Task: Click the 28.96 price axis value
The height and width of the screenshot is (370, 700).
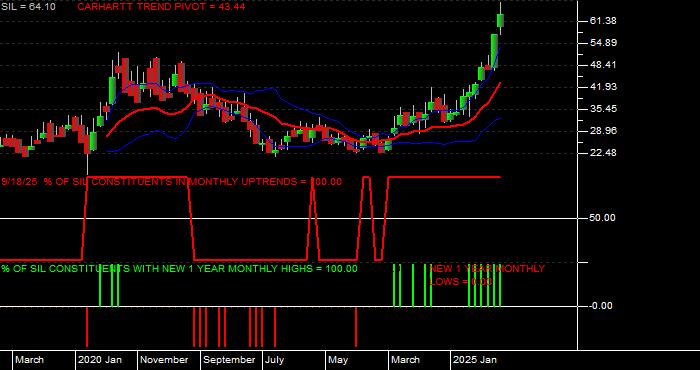Action: click(x=603, y=130)
